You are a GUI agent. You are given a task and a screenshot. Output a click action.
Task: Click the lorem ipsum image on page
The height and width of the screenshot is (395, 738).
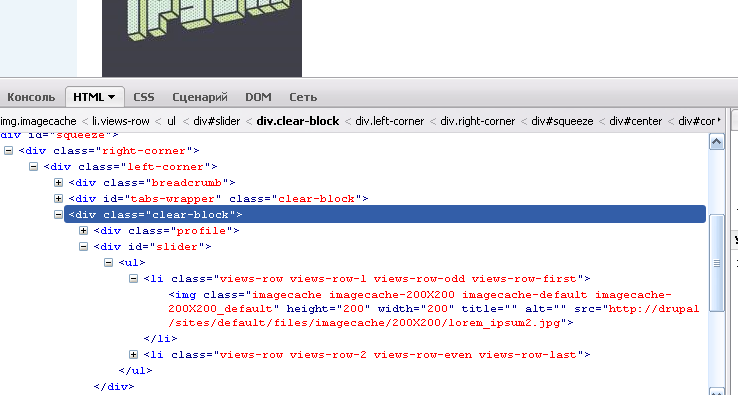pos(202,38)
